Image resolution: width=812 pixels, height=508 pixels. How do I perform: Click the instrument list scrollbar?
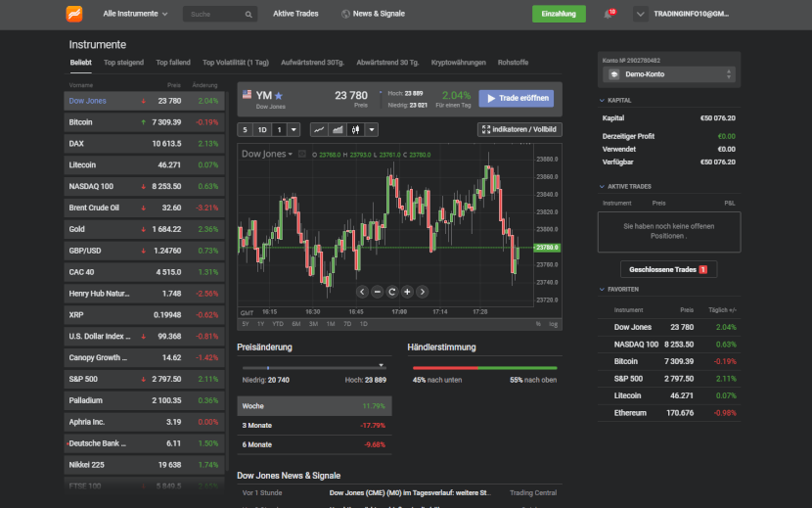pyautogui.click(x=227, y=280)
